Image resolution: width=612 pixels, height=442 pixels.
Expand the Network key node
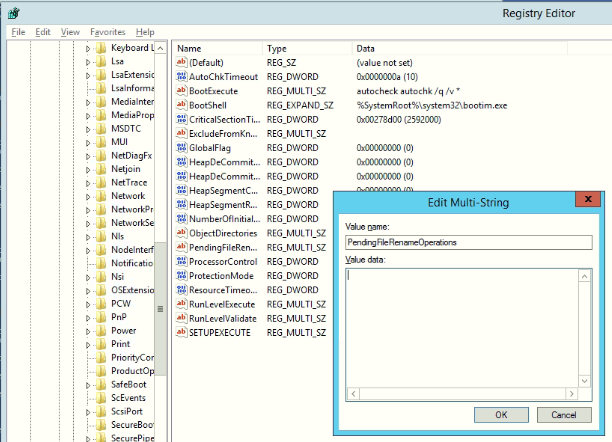tap(88, 196)
